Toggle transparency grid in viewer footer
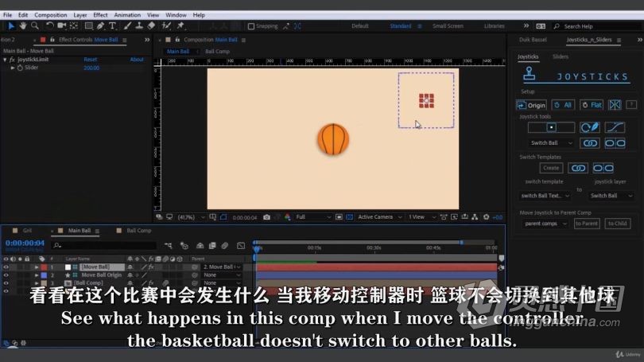 349,217
